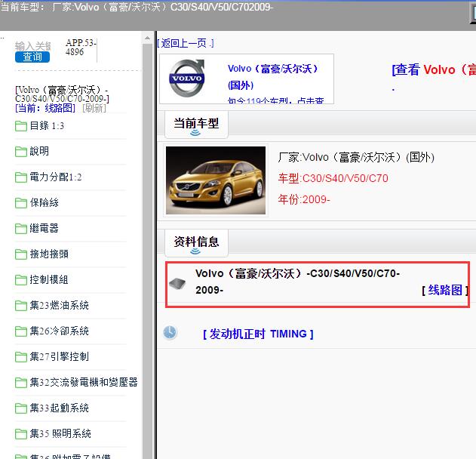This screenshot has width=476, height=459.
Task: Click 厂家:Volvo（富豪/沃尔沃）(国外) text
Action: click(x=356, y=157)
